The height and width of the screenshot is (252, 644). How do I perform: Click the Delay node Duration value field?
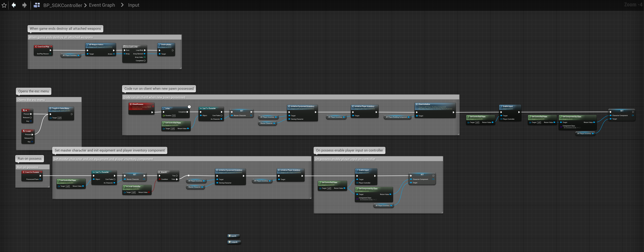(174, 116)
